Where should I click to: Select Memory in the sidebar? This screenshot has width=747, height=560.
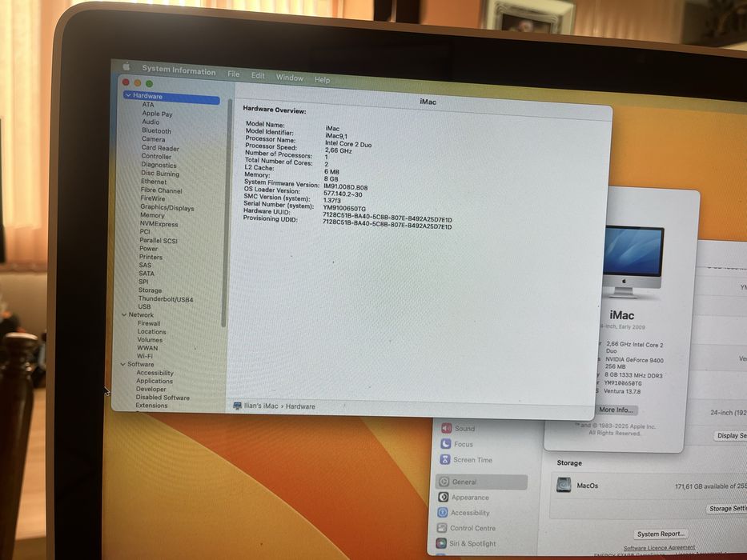(x=152, y=215)
